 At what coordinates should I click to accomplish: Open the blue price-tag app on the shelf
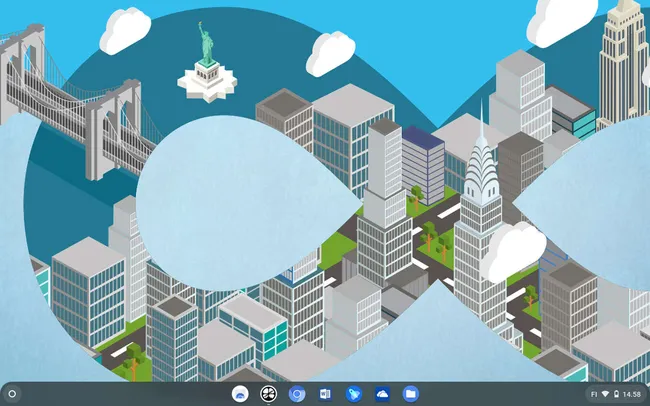click(x=354, y=394)
